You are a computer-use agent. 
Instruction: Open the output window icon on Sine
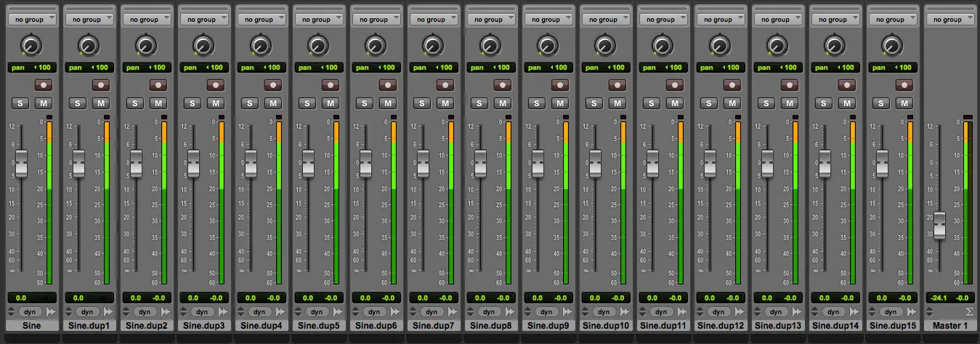(50, 311)
